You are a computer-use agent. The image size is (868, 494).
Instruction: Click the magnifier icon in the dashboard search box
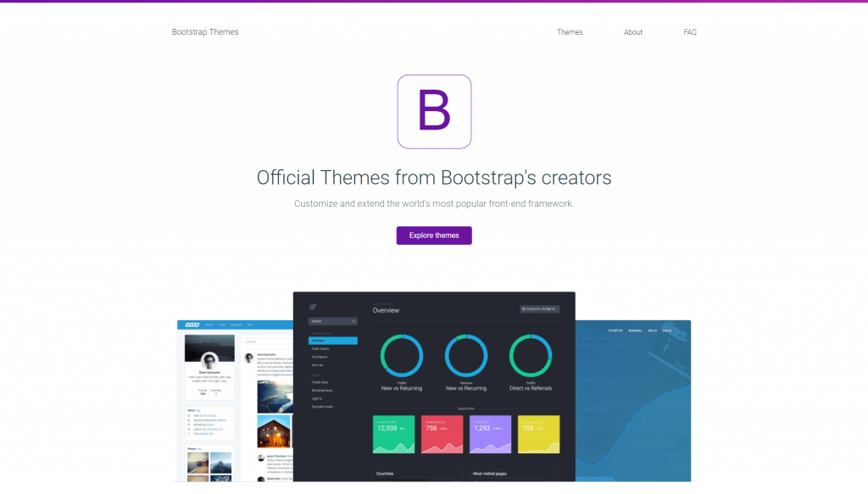354,321
